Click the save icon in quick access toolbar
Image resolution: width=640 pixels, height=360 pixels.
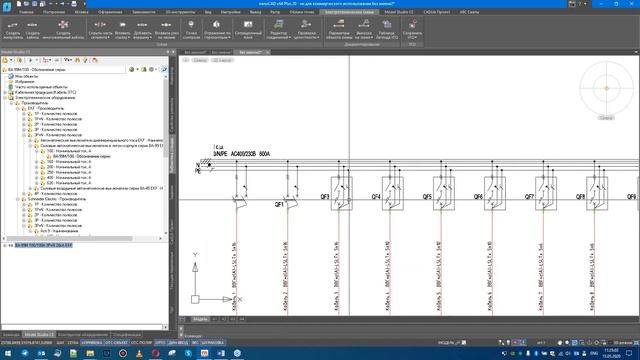tap(35, 4)
